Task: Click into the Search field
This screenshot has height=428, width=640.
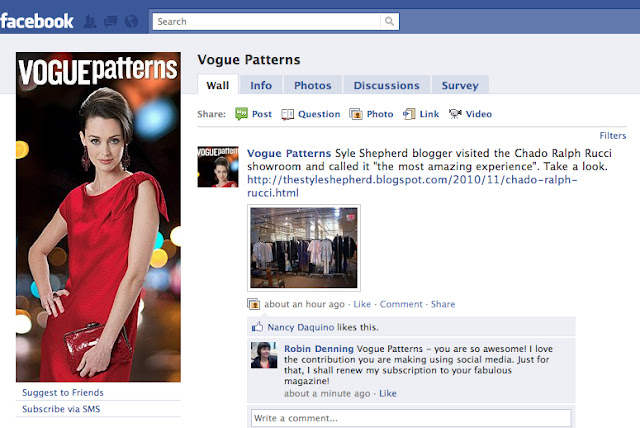Action: [267, 21]
